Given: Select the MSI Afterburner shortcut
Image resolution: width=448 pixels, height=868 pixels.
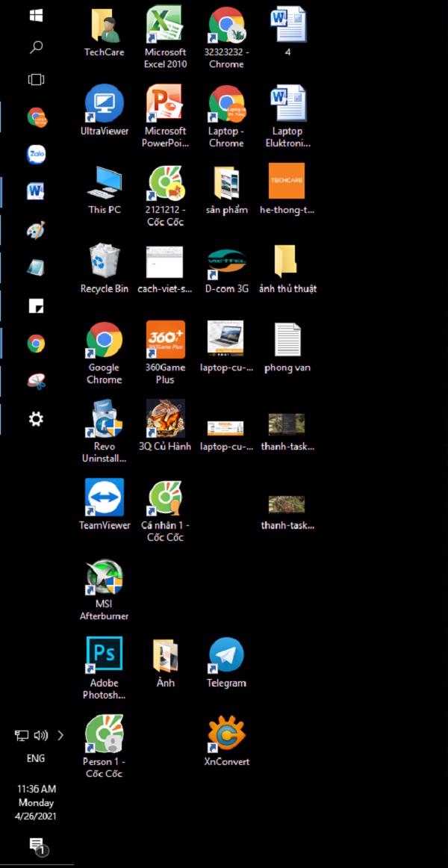Looking at the screenshot, I should coord(104,589).
